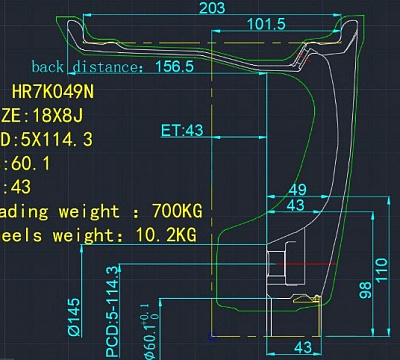400x360 pixels.
Task: Select the 10.2KG wheels weight text
Action: click(166, 235)
